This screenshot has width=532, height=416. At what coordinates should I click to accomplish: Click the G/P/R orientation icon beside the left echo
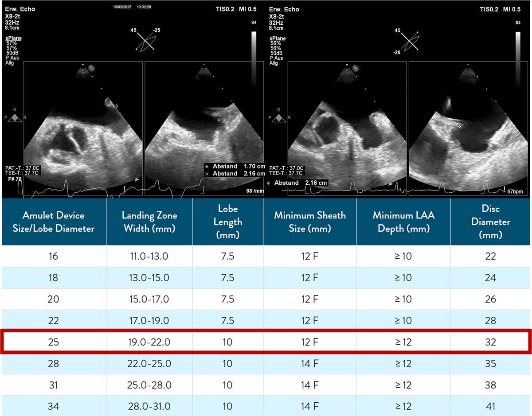15,116
